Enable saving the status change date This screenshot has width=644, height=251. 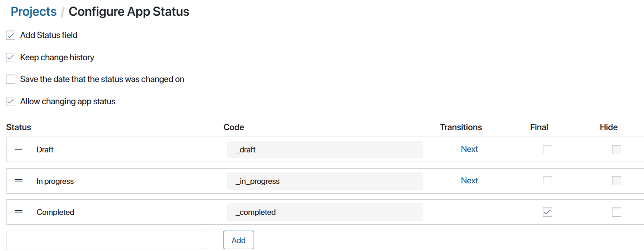(x=11, y=79)
